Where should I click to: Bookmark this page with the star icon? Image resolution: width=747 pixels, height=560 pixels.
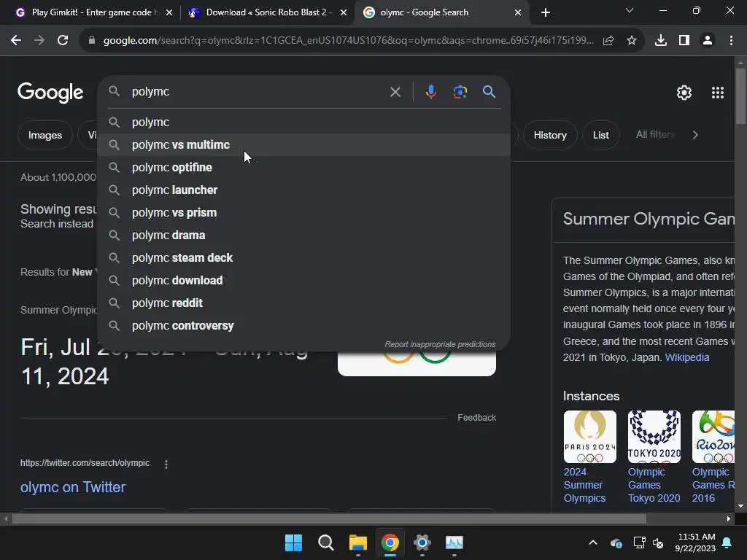pos(632,41)
